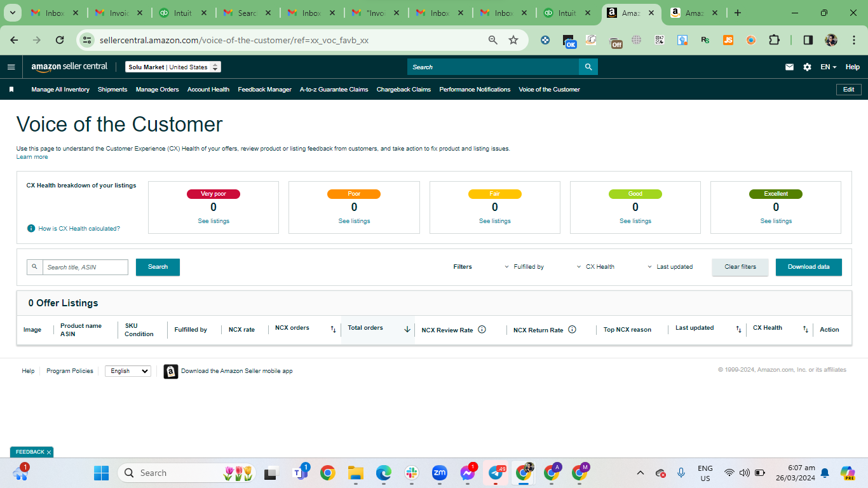The image size is (868, 488).
Task: Click the info icon beside CX Health calculated
Action: click(x=31, y=228)
